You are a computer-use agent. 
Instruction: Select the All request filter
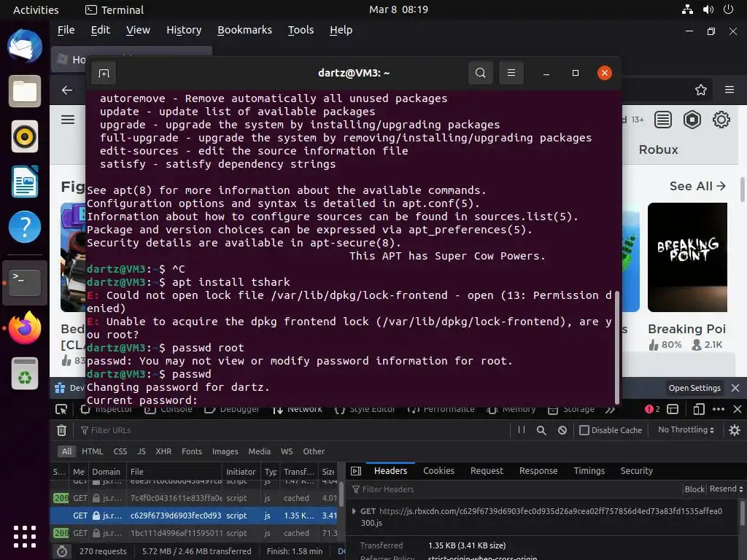[x=66, y=451]
